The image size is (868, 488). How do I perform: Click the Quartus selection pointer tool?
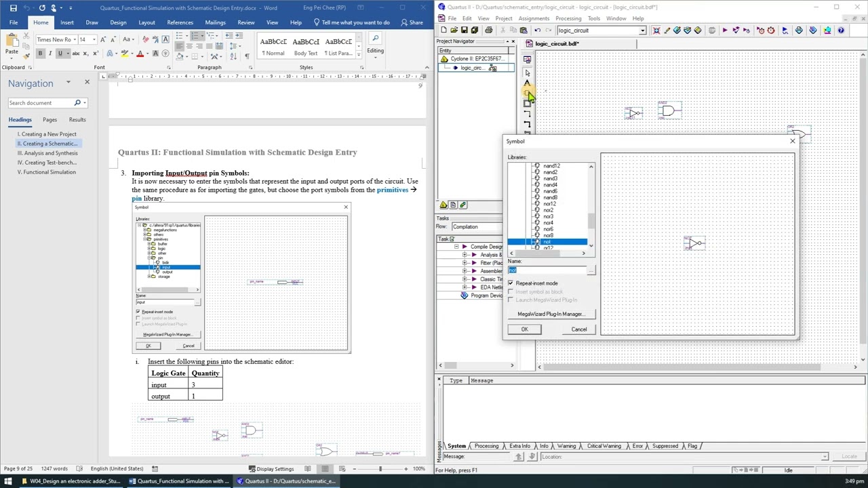click(528, 73)
